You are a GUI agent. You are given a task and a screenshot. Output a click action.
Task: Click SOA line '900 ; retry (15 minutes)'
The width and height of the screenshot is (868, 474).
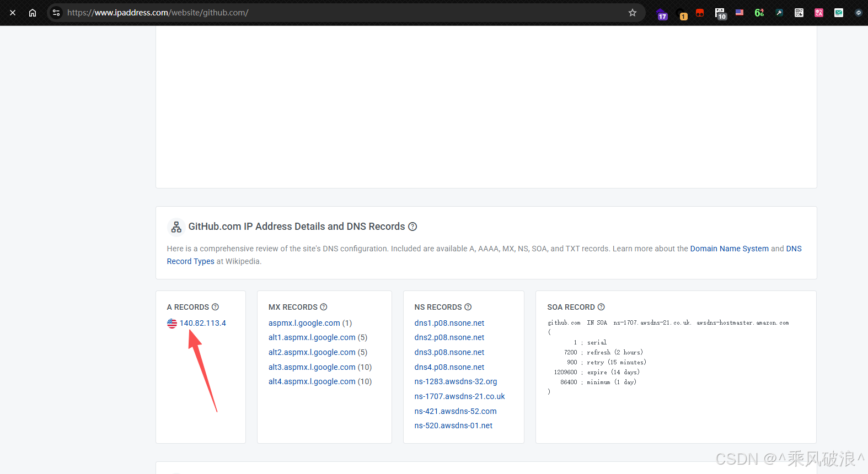pos(607,362)
